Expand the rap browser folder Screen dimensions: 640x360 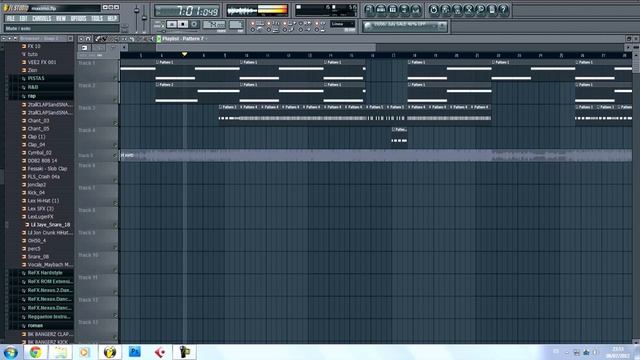[x=40, y=96]
